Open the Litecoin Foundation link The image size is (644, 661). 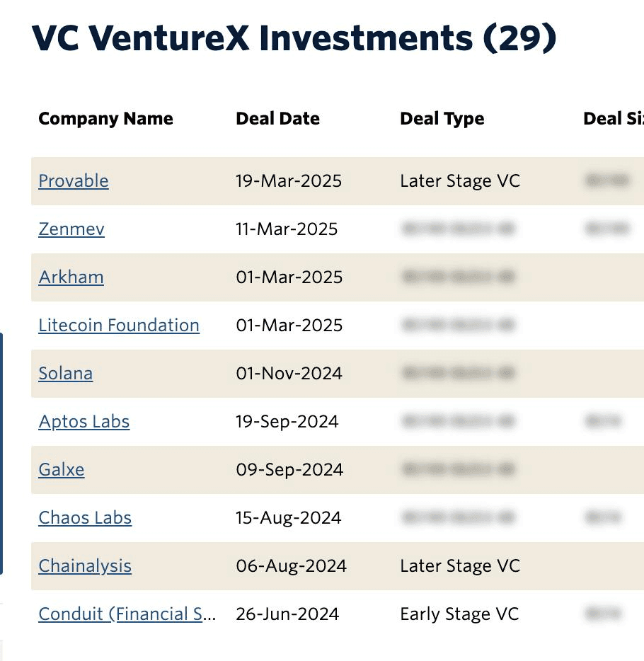click(x=119, y=326)
